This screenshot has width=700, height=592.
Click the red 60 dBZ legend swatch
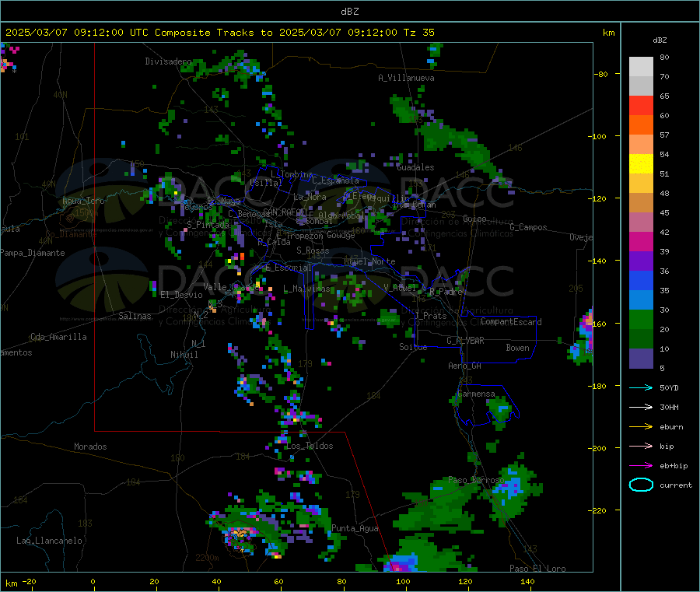click(x=641, y=105)
